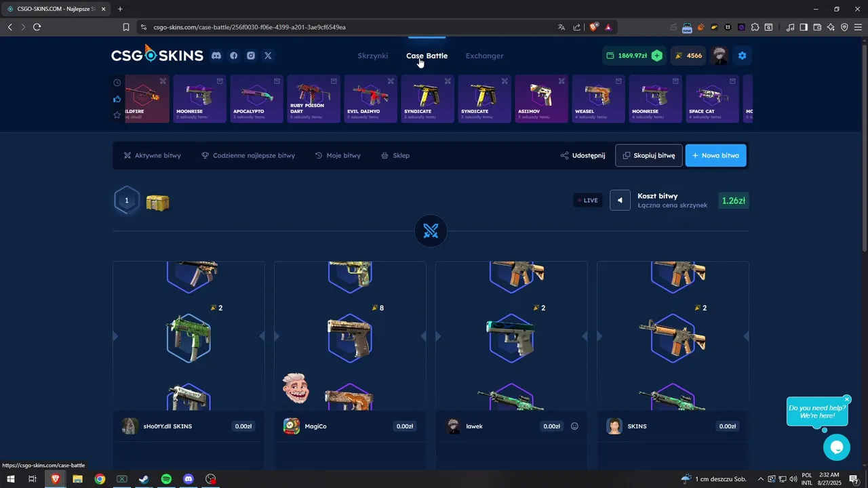Click the share page icon in the address bar
This screenshot has width=868, height=488.
576,27
